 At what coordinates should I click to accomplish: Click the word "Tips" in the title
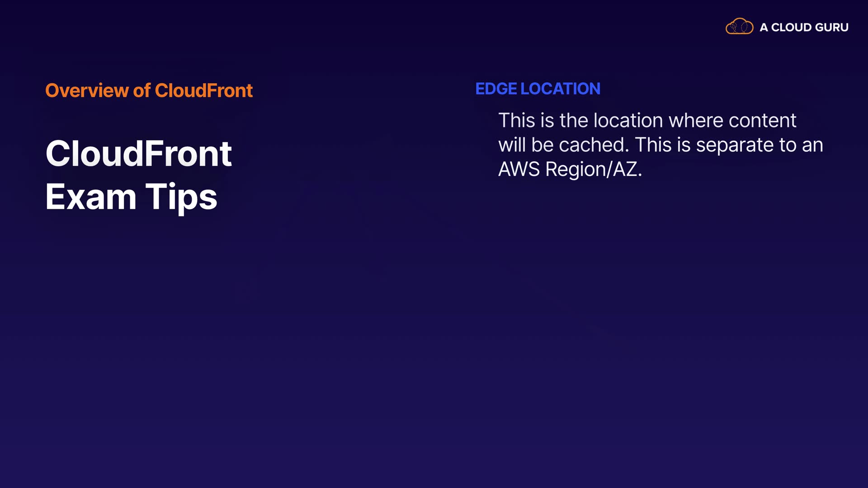tap(181, 197)
